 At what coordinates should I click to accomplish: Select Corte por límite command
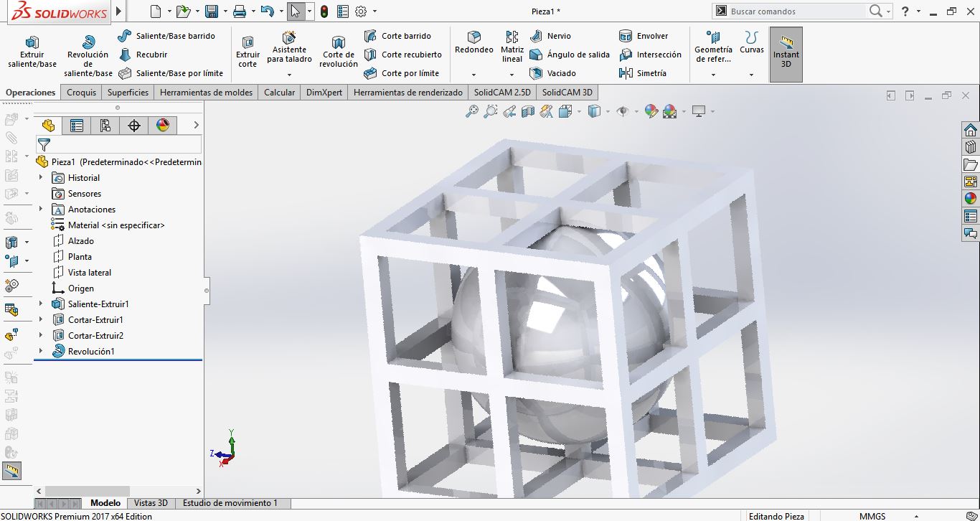(401, 73)
